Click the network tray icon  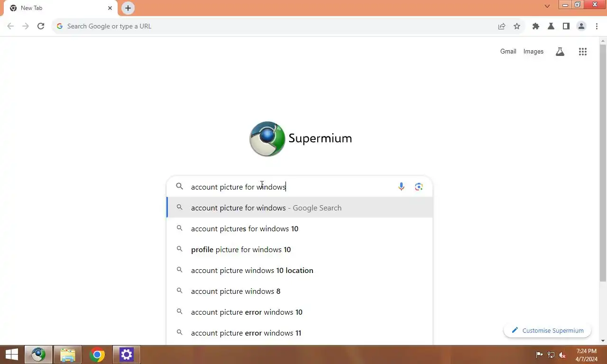click(551, 355)
